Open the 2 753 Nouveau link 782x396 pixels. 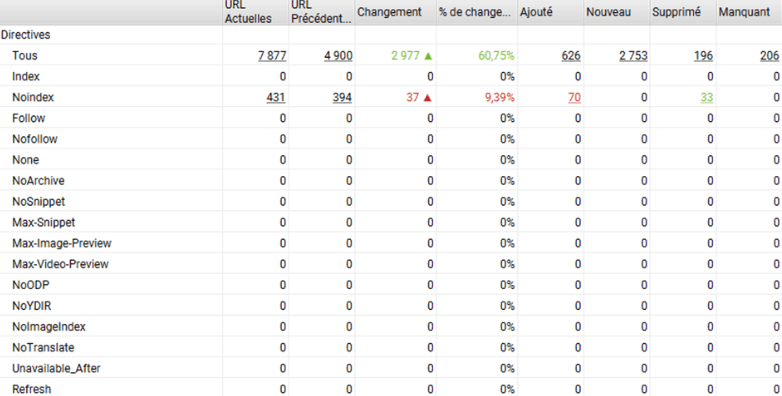(x=633, y=56)
